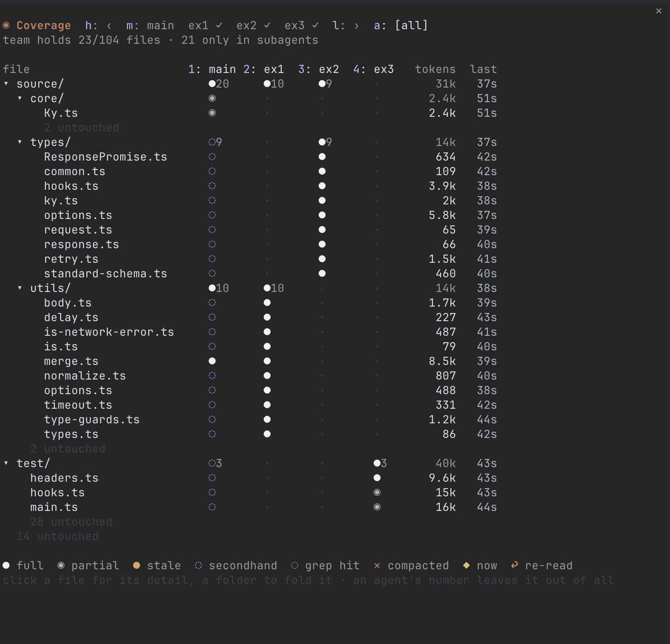Click the '1: main' column header
Image resolution: width=670 pixels, height=644 pixels.
(212, 69)
